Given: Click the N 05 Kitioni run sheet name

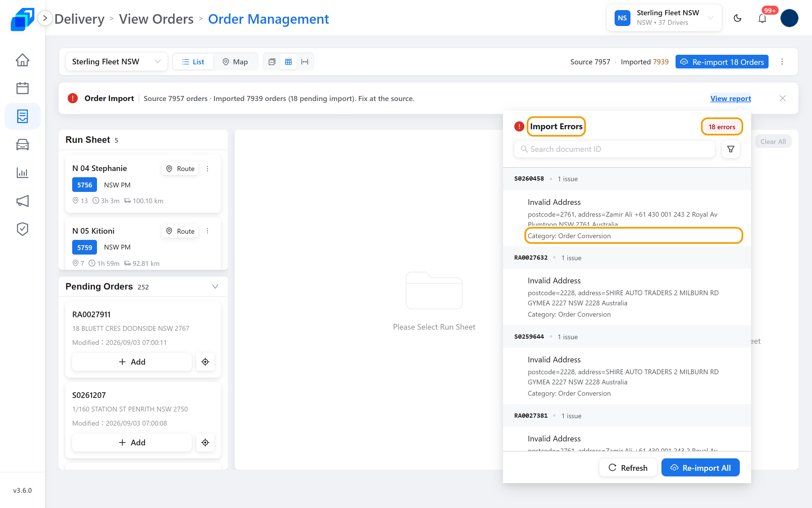Looking at the screenshot, I should 93,231.
